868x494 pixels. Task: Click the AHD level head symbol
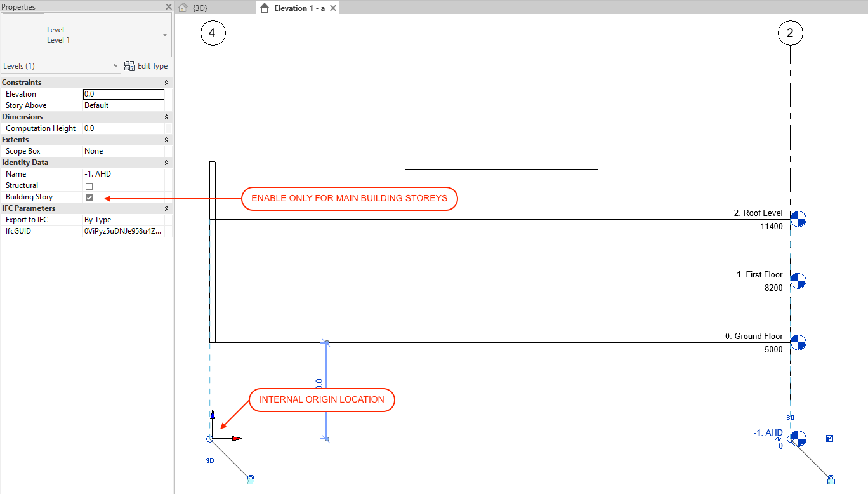(798, 439)
